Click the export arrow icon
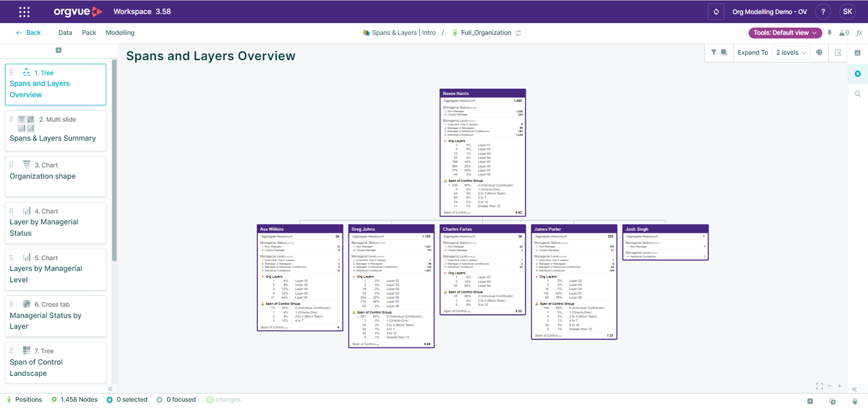The height and width of the screenshot is (408, 868). 838,53
